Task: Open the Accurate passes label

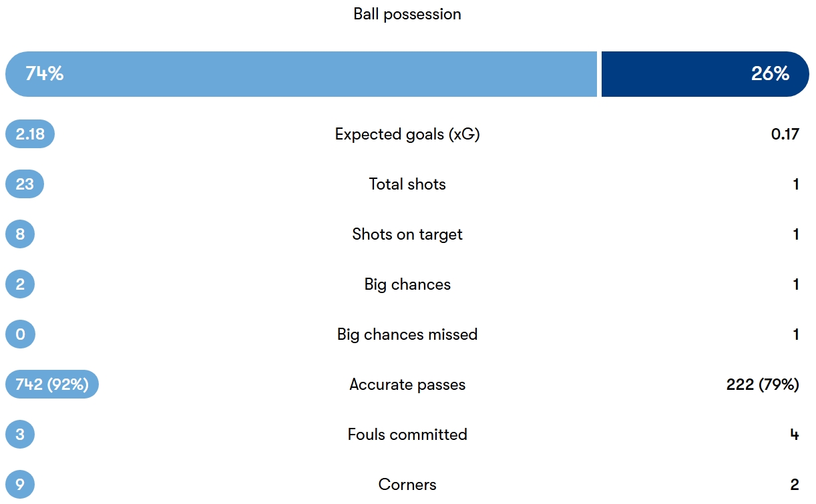Action: click(x=407, y=385)
